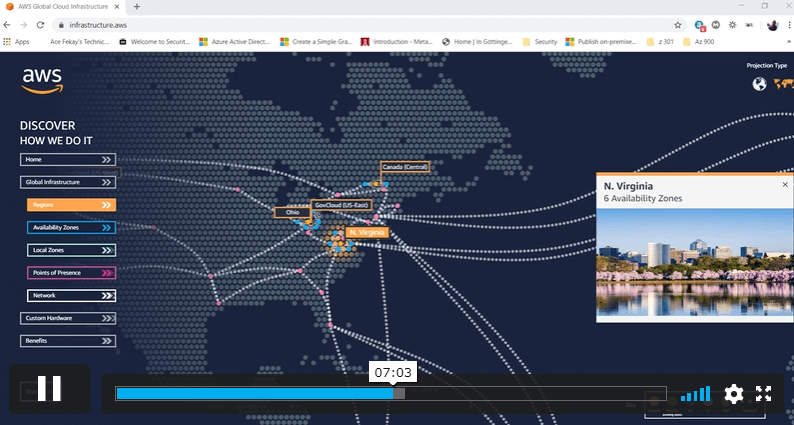Select Local Zones menu entry
The width and height of the screenshot is (794, 425).
coord(71,250)
